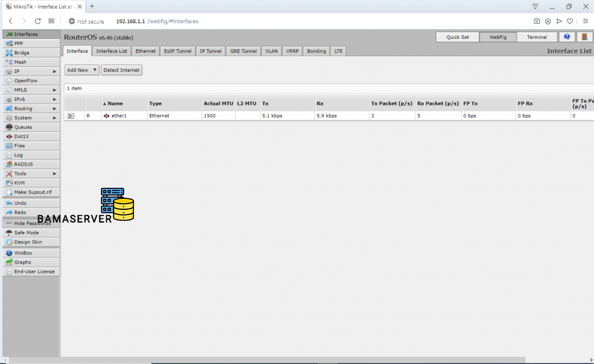Viewport: 594px width, 364px height.
Task: Open the VRRP tab
Action: point(292,51)
